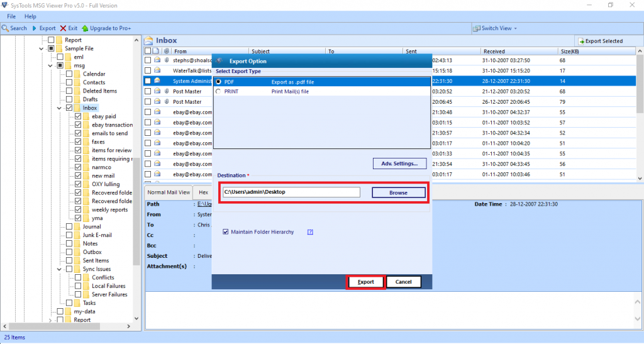Select the Drafts folder icon
Image resolution: width=644 pixels, height=344 pixels.
[x=77, y=99]
